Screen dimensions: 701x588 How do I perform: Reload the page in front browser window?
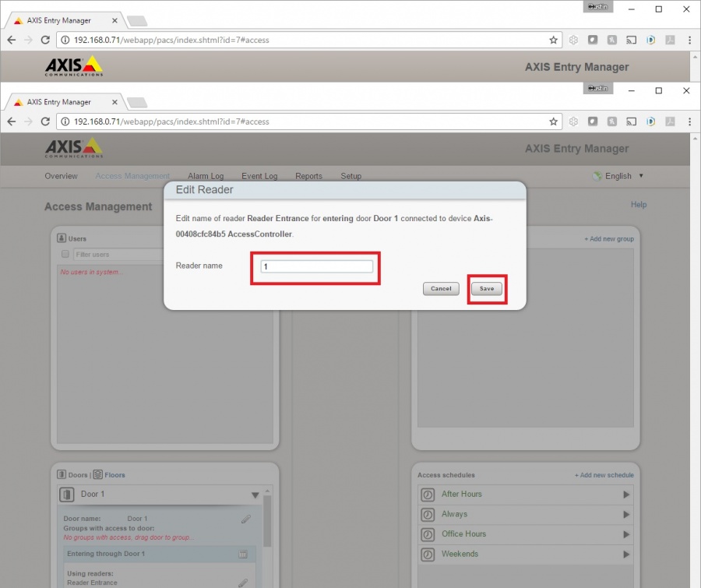pos(45,121)
